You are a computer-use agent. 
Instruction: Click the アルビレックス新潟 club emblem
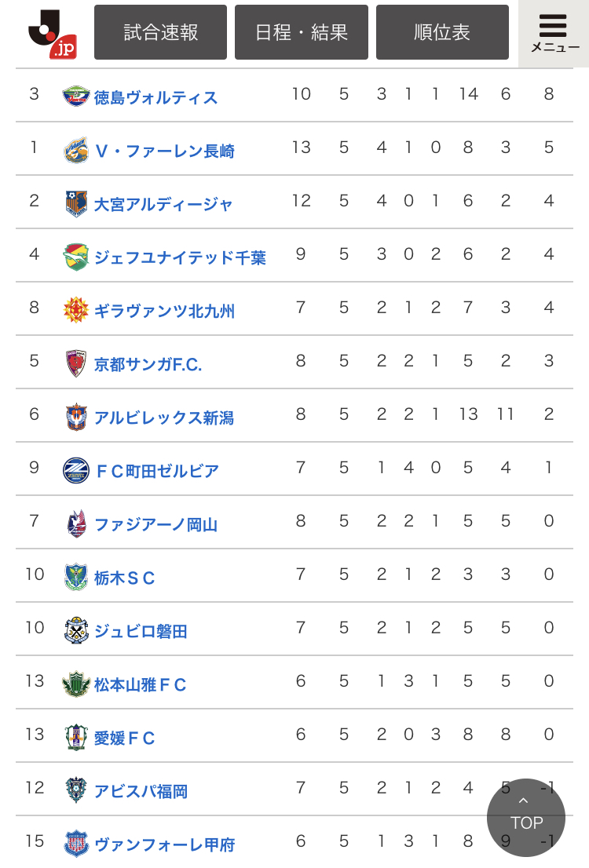(x=76, y=417)
